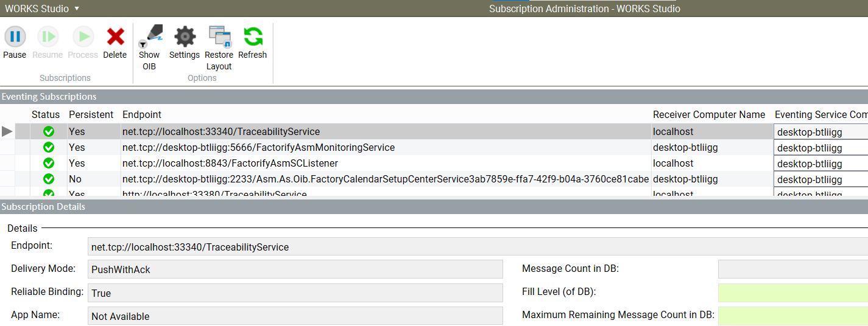Viewport: 868px width, 326px height.
Task: Click receiver 'localhost' in FactorifyAsmSCListener row
Action: [673, 163]
